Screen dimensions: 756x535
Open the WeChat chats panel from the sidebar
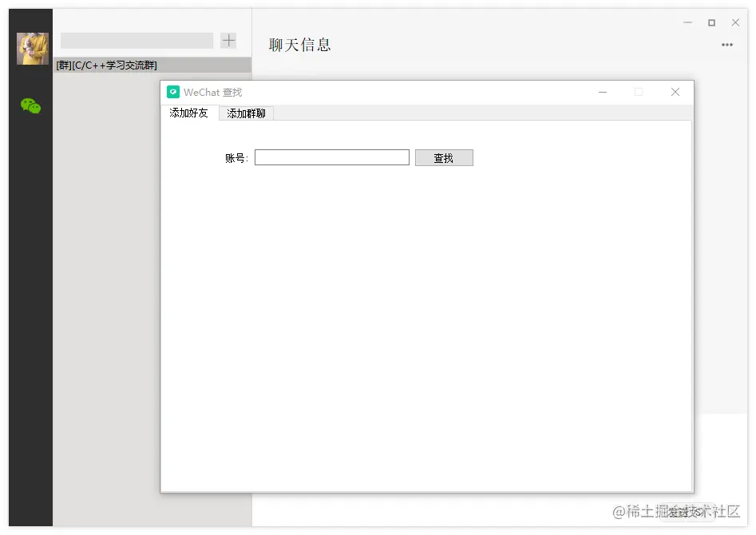click(30, 105)
